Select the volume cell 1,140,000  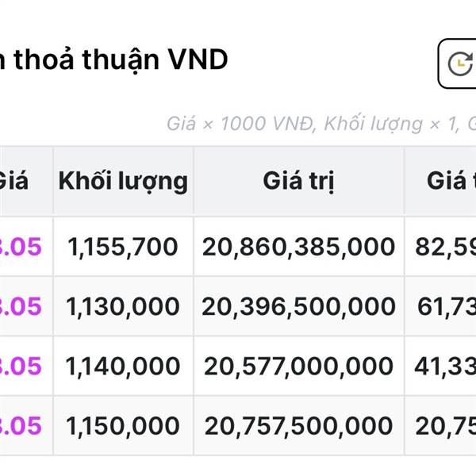click(123, 366)
